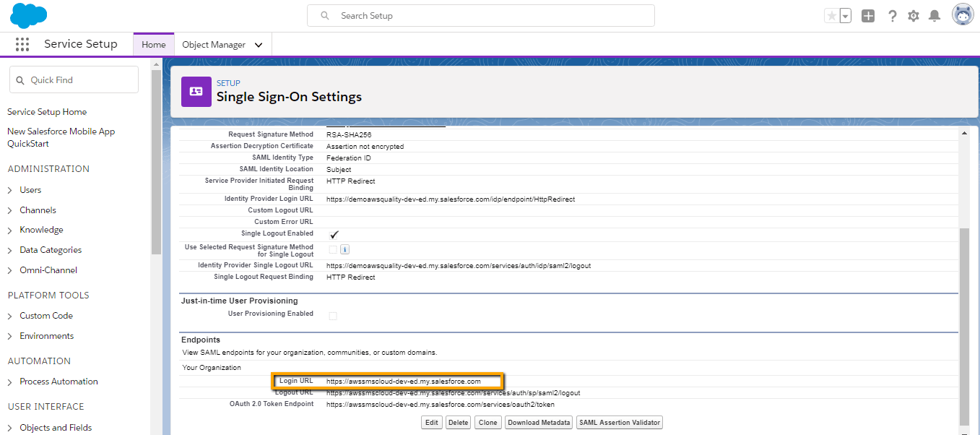Image resolution: width=980 pixels, height=435 pixels.
Task: Click the Download Metadata button
Action: [539, 423]
